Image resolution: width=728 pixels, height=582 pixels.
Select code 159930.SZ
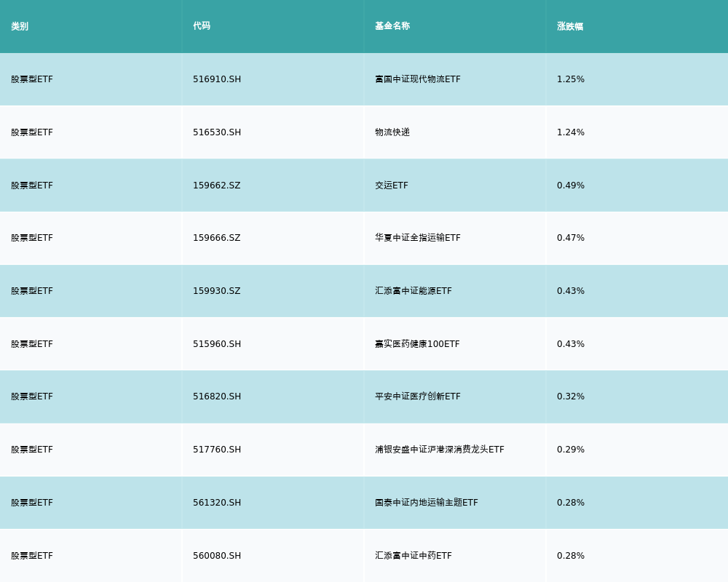pos(217,291)
